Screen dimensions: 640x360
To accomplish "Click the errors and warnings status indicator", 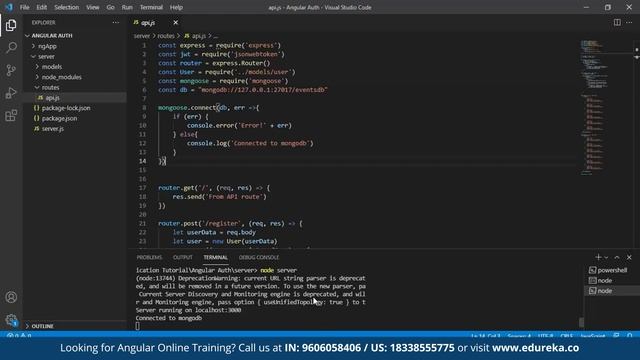I will (19, 336).
